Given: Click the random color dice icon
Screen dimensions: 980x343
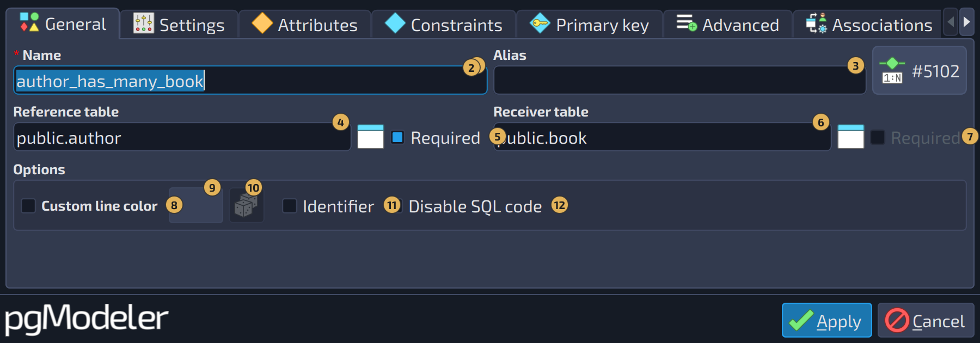Looking at the screenshot, I should click(x=246, y=206).
